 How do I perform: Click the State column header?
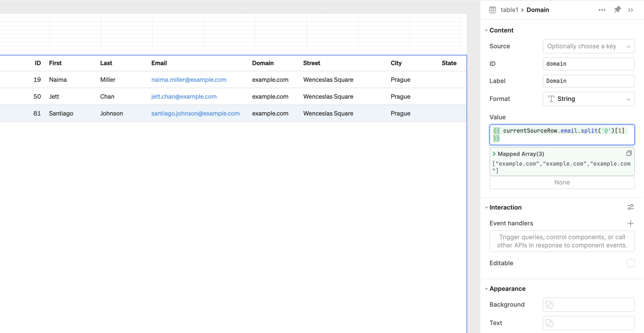coord(449,63)
